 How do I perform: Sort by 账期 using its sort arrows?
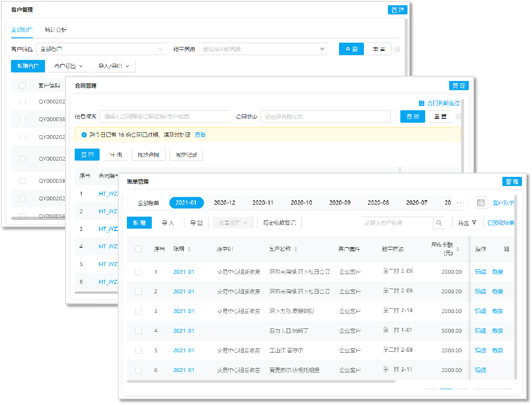click(189, 249)
